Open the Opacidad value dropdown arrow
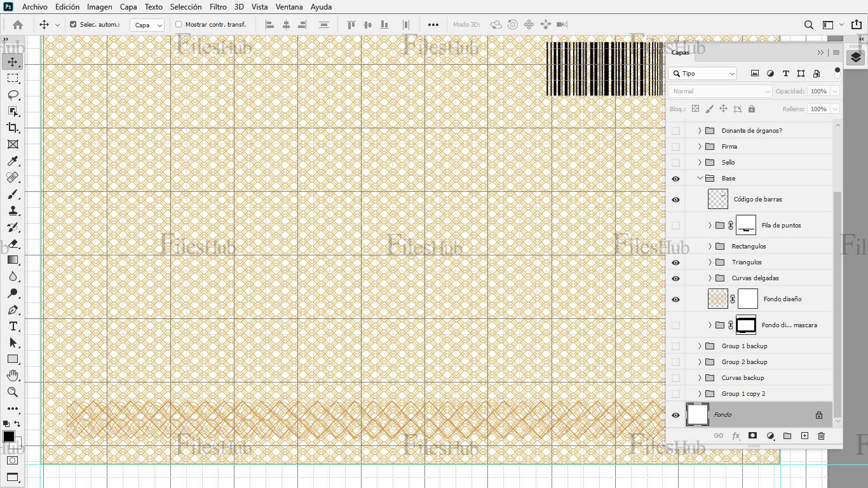Image resolution: width=868 pixels, height=488 pixels. coord(835,91)
